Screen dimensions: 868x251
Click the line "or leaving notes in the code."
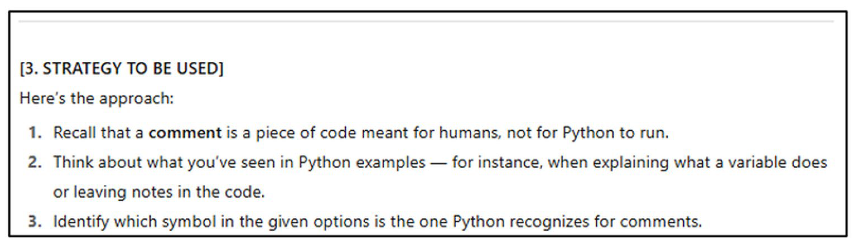[159, 192]
